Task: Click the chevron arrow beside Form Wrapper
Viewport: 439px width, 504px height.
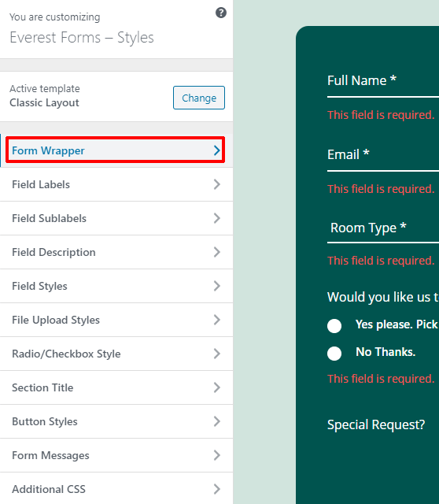Action: pyautogui.click(x=217, y=150)
